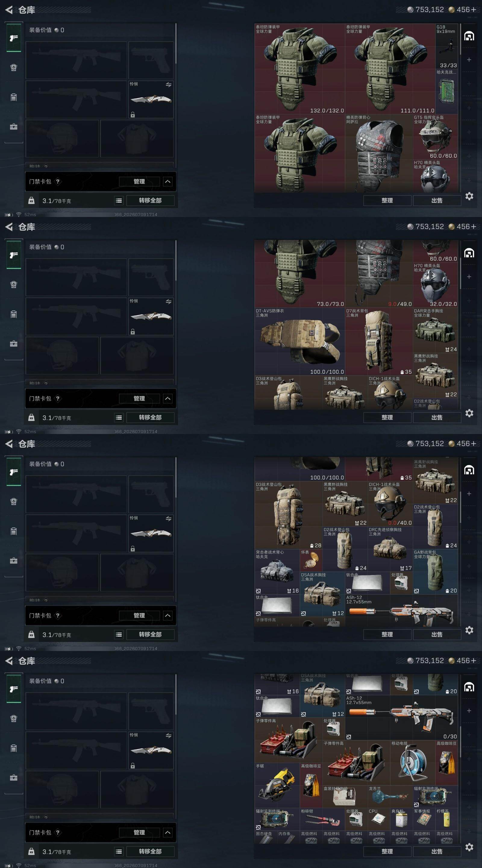482x868 pixels.
Task: Open the DT-AVS防弹衣 armor item
Action: coord(300,342)
